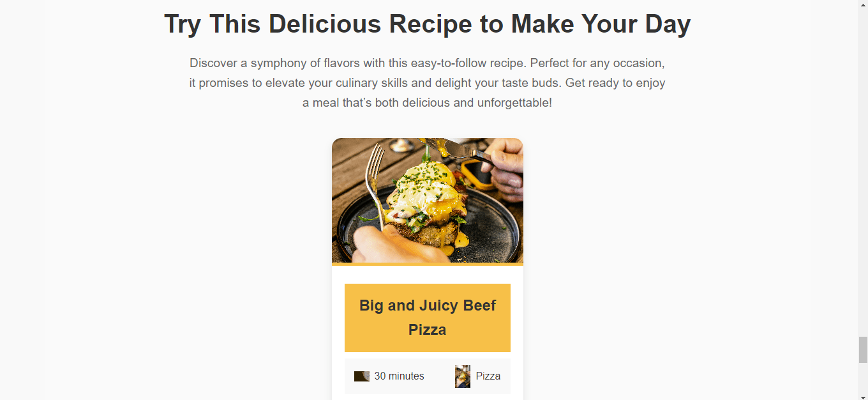Click the yellow stripe under the recipe image
The image size is (868, 400).
tap(428, 264)
